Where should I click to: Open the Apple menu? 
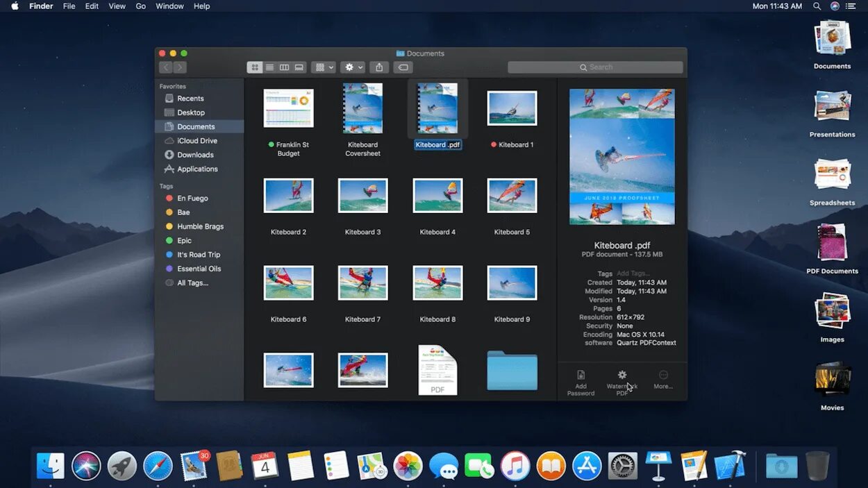[15, 6]
